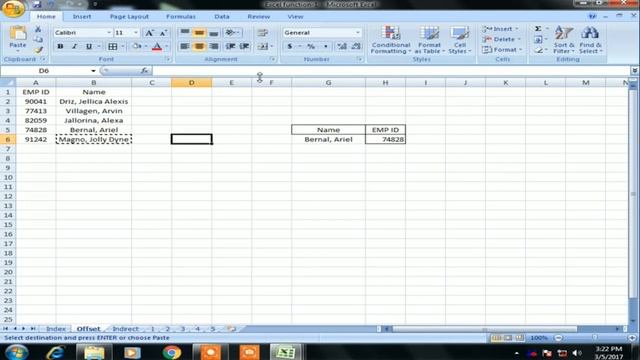The height and width of the screenshot is (360, 640).
Task: Click the formula bar input
Action: [392, 71]
